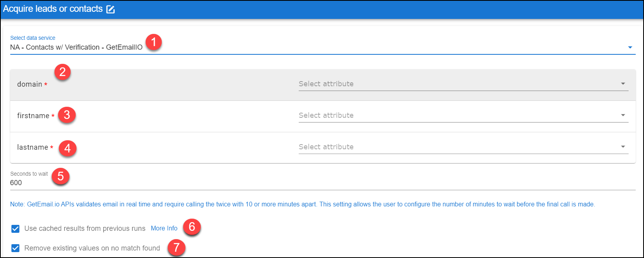Click red annotation marker number 1
The image size is (644, 258).
coord(154,42)
